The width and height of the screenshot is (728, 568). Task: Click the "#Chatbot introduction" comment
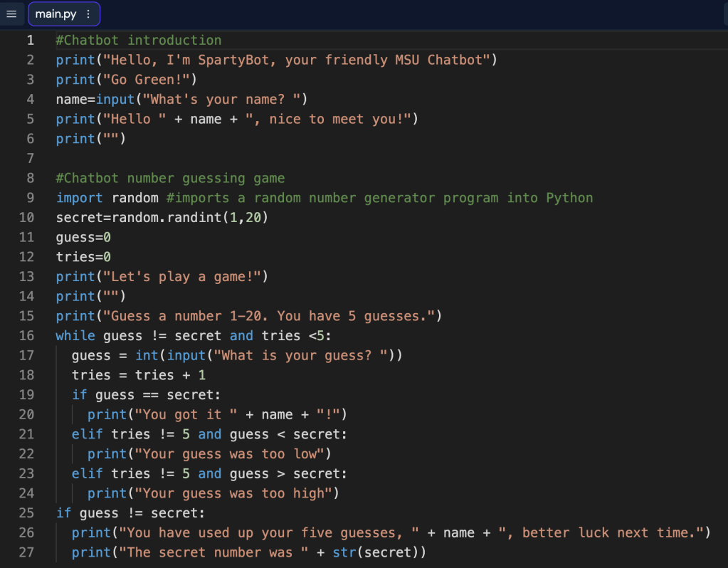[139, 41]
